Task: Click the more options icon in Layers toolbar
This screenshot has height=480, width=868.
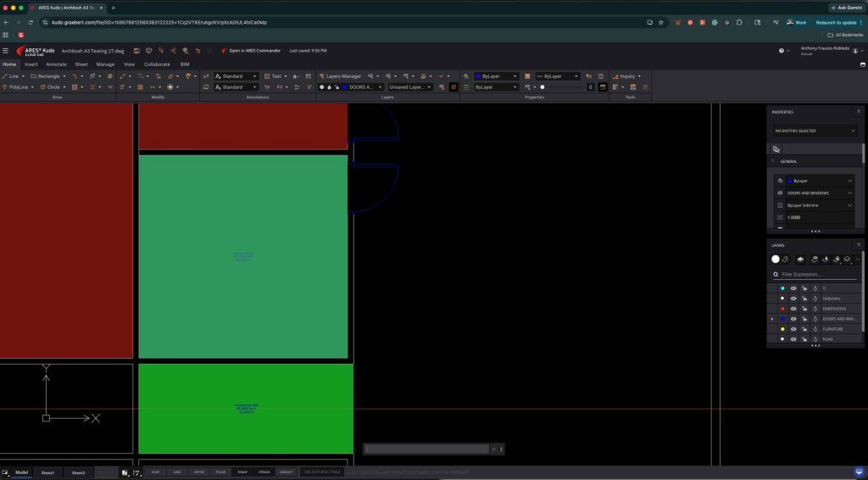Action: click(x=858, y=260)
